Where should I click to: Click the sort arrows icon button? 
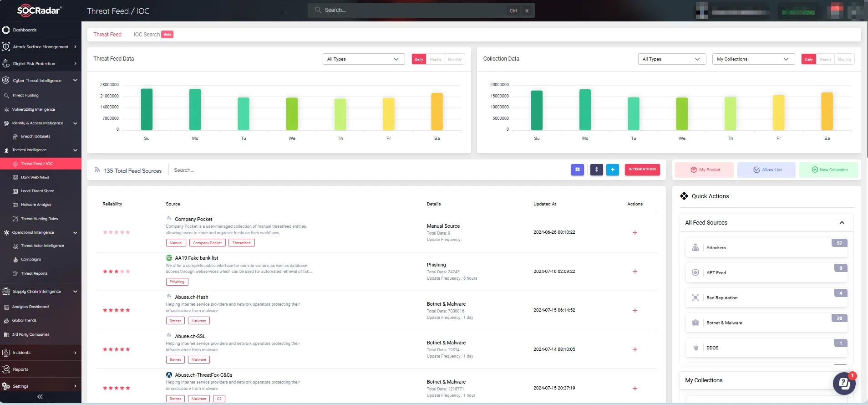point(597,169)
